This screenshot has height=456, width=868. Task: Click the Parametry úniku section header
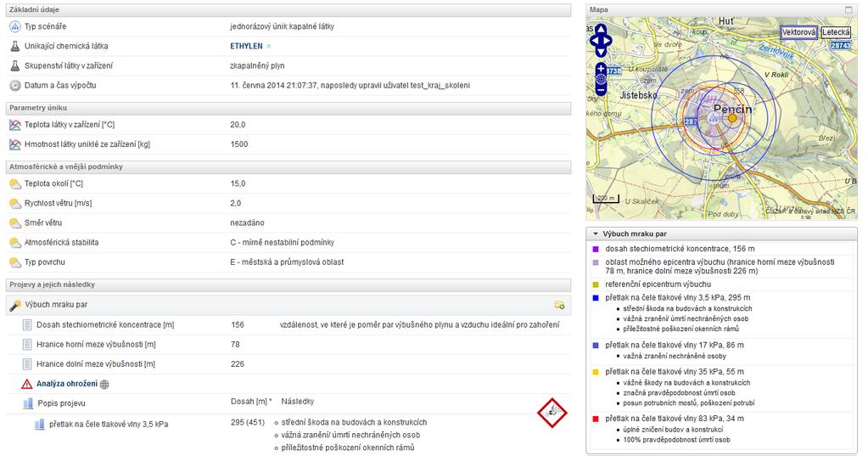(288, 108)
